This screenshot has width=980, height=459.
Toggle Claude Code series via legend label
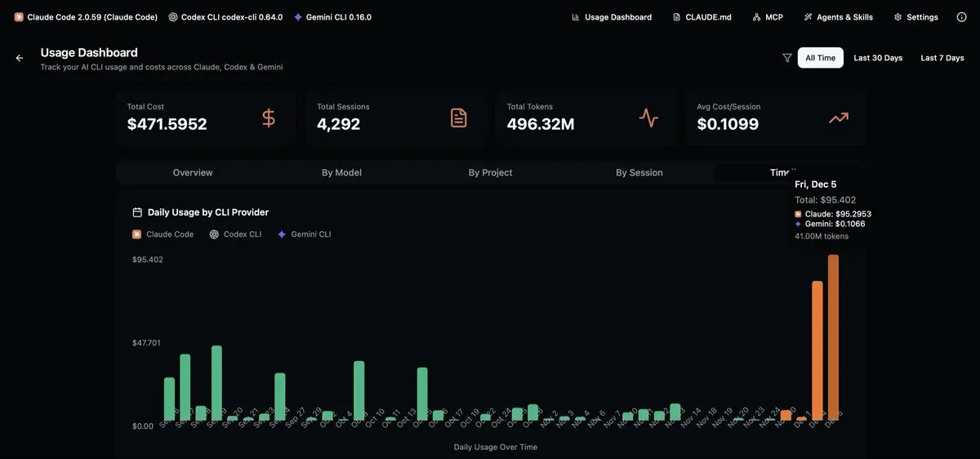[x=170, y=234]
